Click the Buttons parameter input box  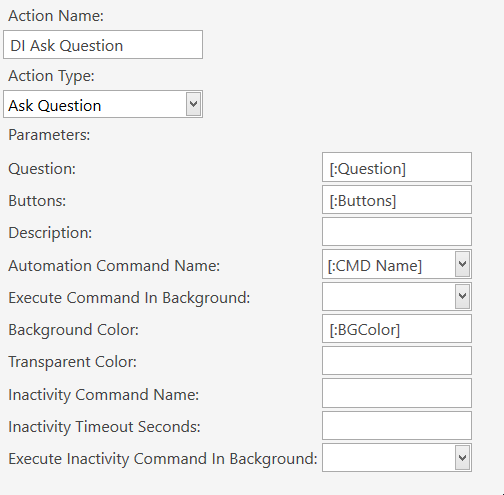(x=397, y=200)
